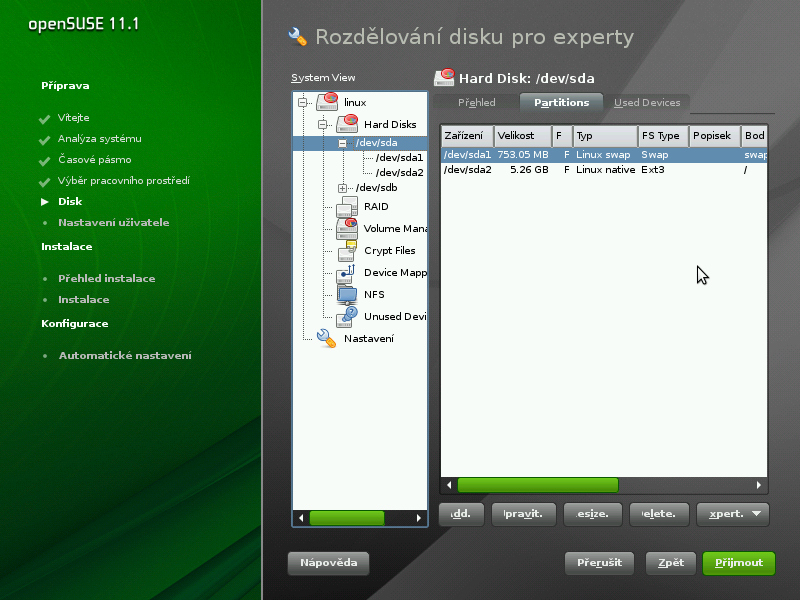This screenshot has height=600, width=800.
Task: Select /dev/sda2 in the system tree
Action: pos(399,173)
